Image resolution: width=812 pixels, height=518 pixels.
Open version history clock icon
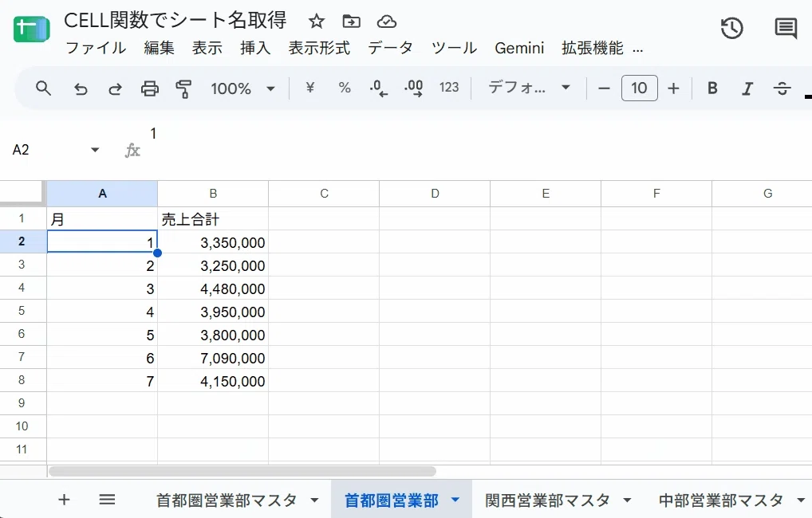731,28
